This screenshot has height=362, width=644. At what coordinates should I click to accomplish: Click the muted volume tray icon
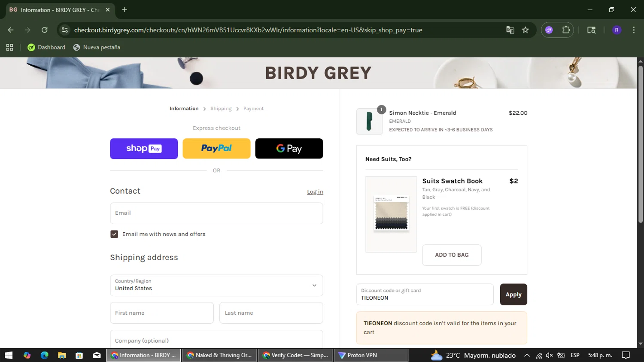550,355
